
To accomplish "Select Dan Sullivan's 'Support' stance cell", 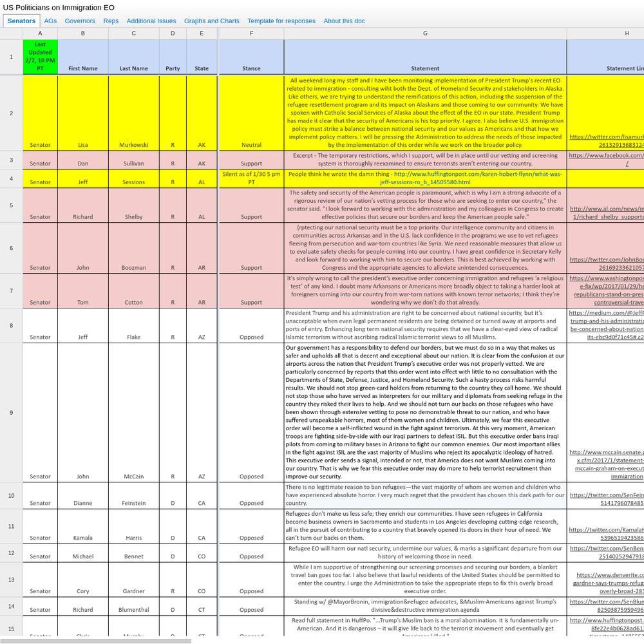I will [x=251, y=160].
